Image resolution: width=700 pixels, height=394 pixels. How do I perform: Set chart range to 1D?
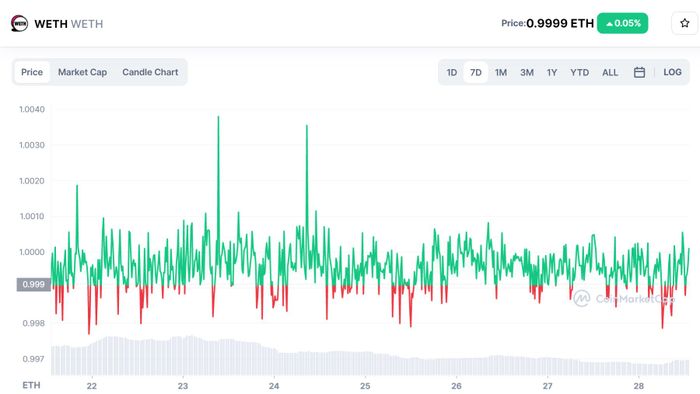point(452,72)
